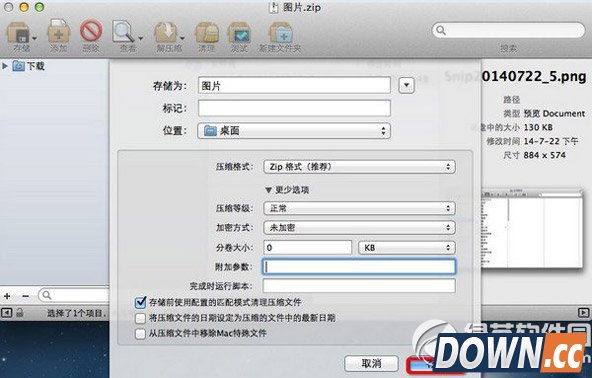Click the 附加参数 input field
Screen dimensions: 592x378
click(359, 267)
